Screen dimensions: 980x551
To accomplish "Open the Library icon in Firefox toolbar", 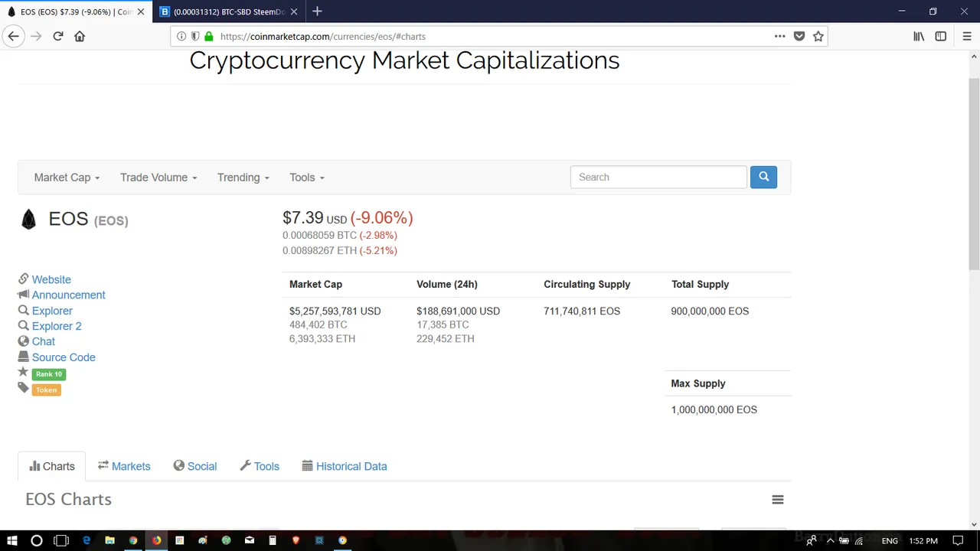I will 919,36.
